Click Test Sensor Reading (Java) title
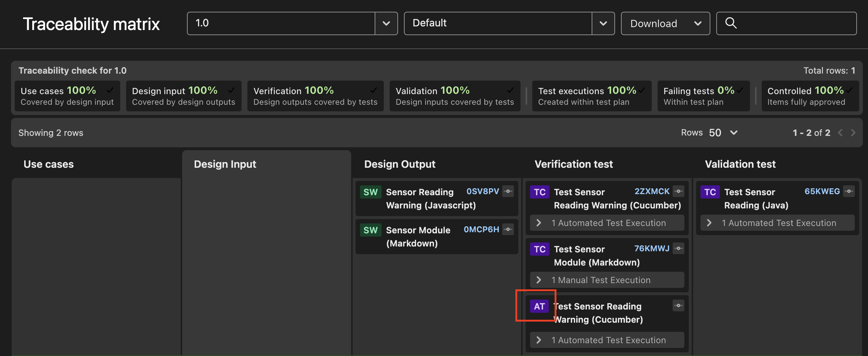 tap(756, 199)
